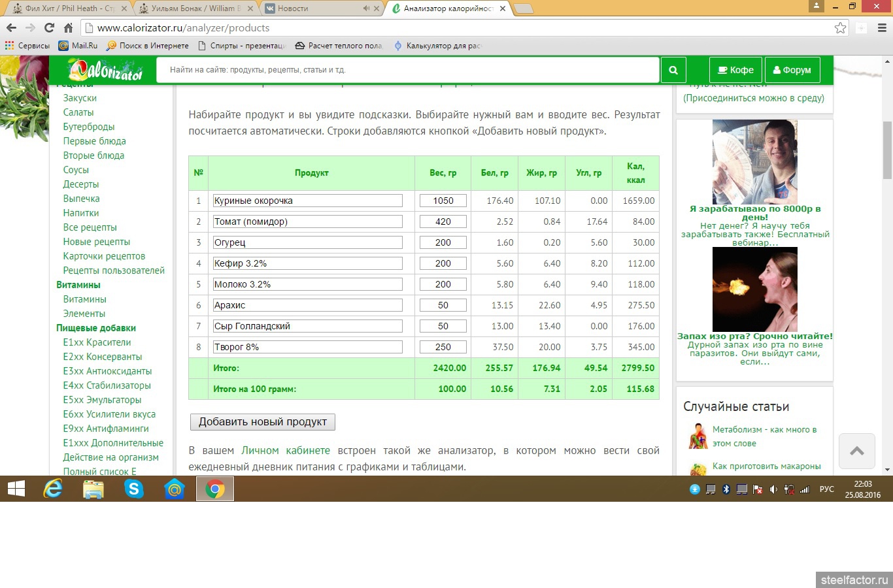Open the new tab button
This screenshot has width=893, height=588.
point(524,8)
